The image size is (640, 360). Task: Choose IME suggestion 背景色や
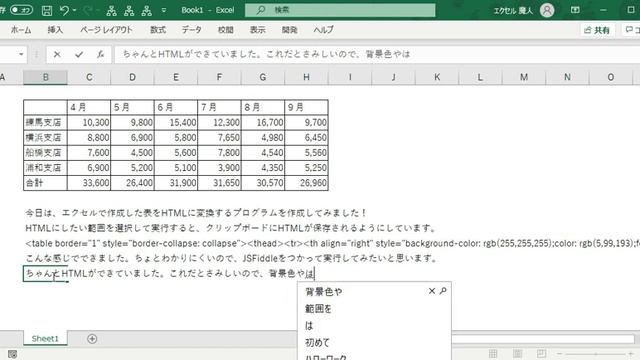tap(324, 291)
